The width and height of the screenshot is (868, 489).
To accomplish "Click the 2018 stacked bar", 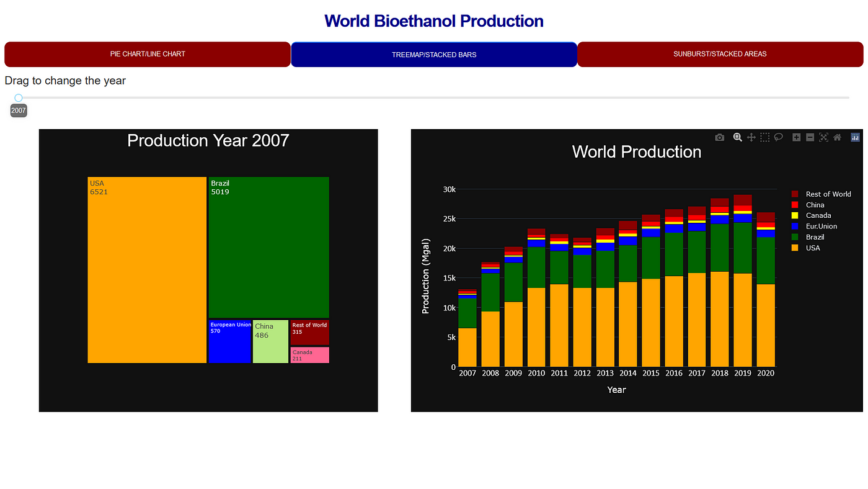I will [720, 282].
